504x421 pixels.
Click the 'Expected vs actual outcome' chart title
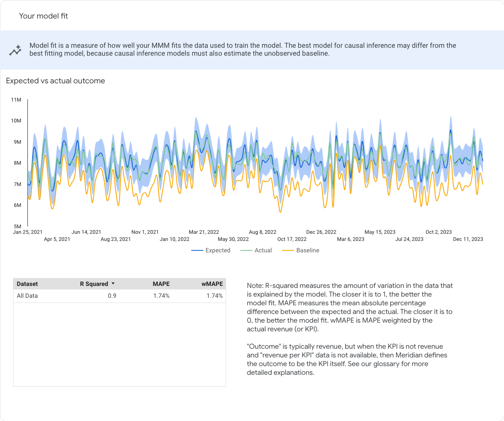55,81
